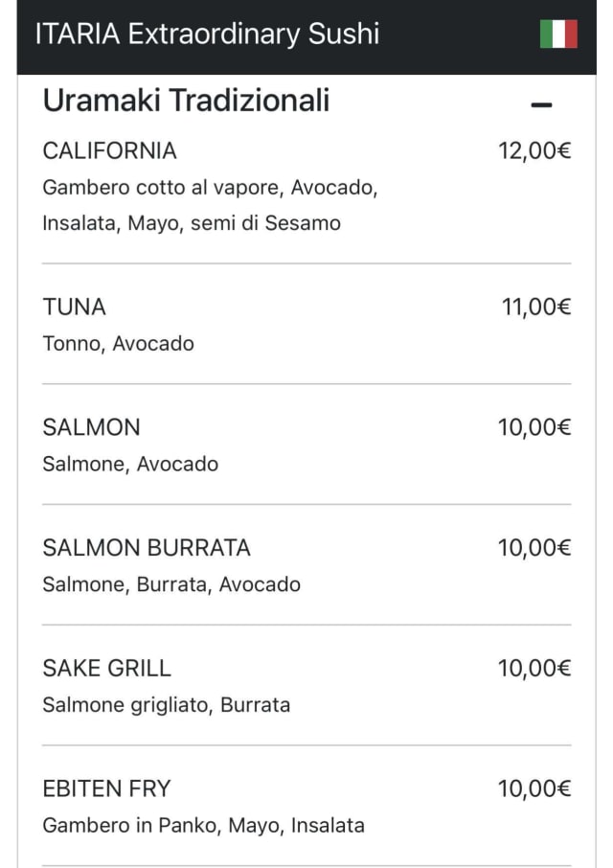Select the CALIFORNIA menu item

(110, 150)
